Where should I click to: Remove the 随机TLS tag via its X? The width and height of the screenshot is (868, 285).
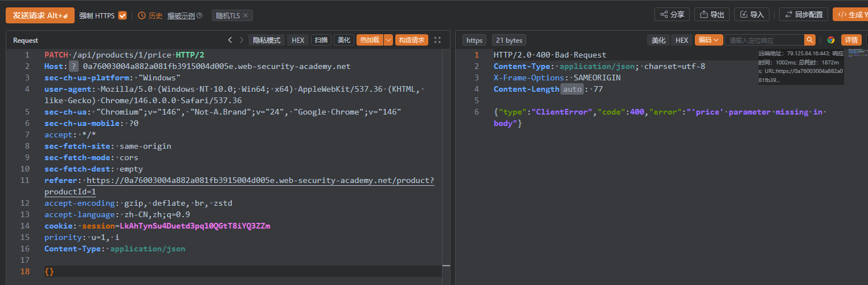point(245,15)
